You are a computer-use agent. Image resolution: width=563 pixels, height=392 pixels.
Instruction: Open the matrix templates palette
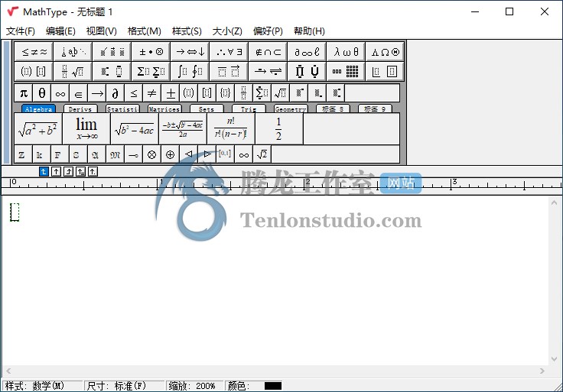(346, 71)
